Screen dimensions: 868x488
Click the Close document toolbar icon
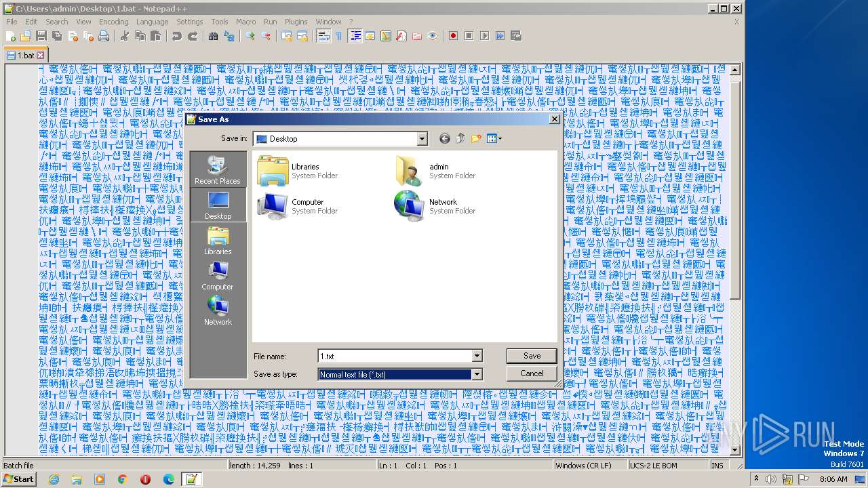click(73, 36)
